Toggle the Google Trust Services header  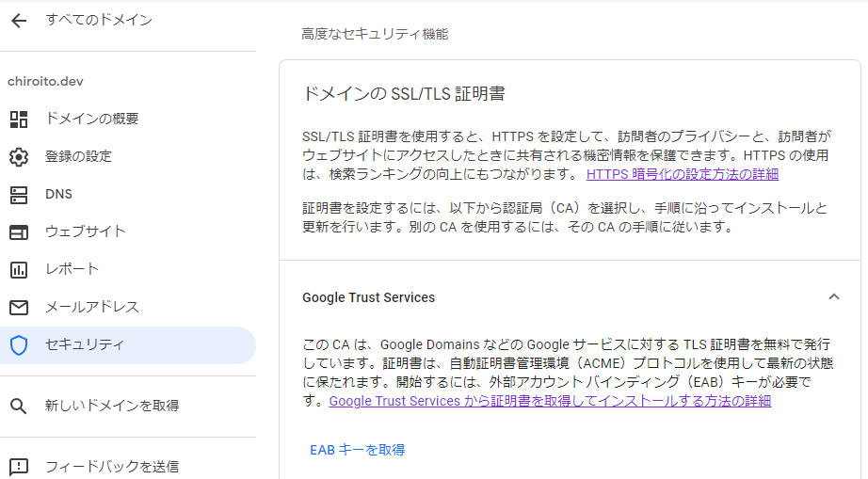pos(571,297)
